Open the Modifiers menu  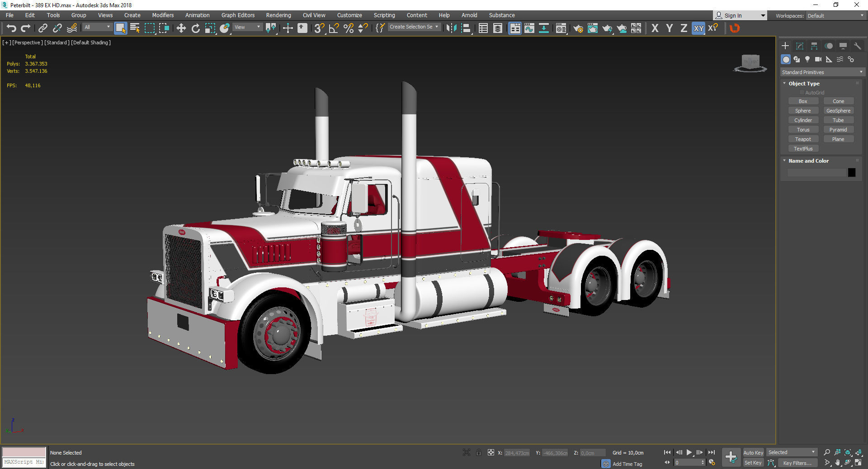coord(163,15)
